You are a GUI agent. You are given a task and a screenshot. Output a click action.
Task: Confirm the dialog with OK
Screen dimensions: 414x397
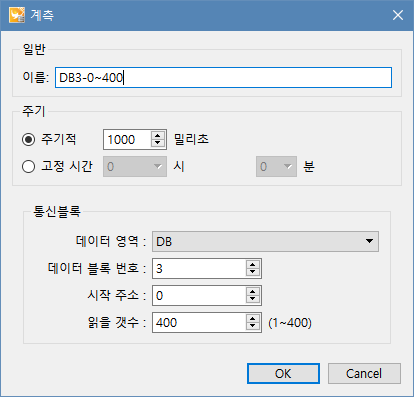283,373
